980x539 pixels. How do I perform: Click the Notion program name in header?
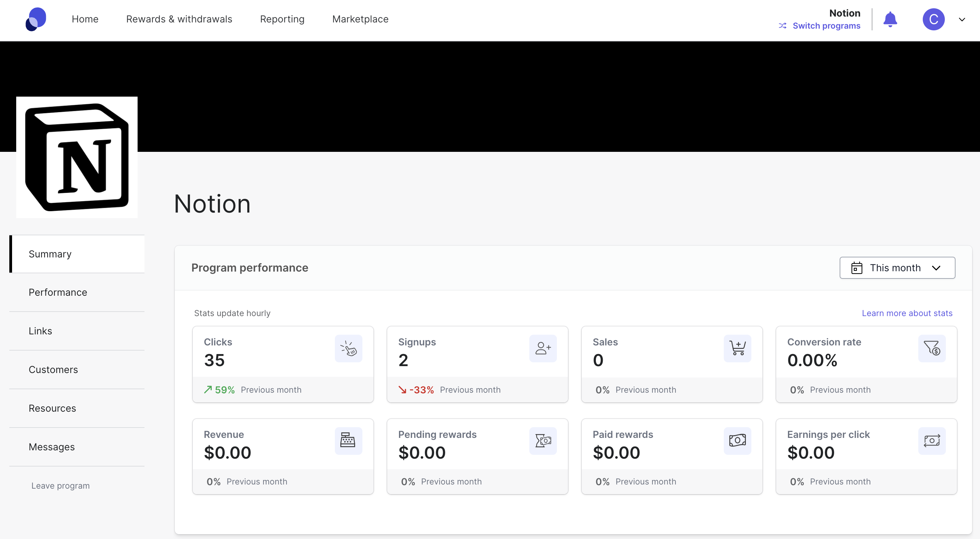tap(844, 13)
